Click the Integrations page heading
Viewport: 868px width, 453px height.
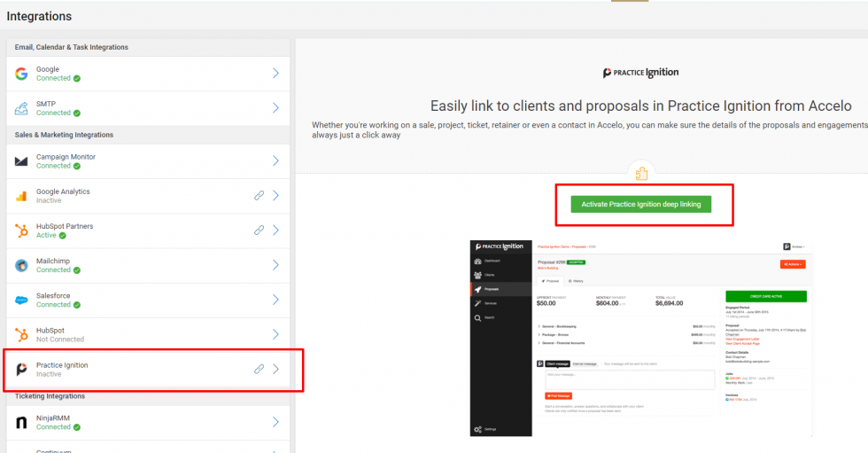coord(39,16)
